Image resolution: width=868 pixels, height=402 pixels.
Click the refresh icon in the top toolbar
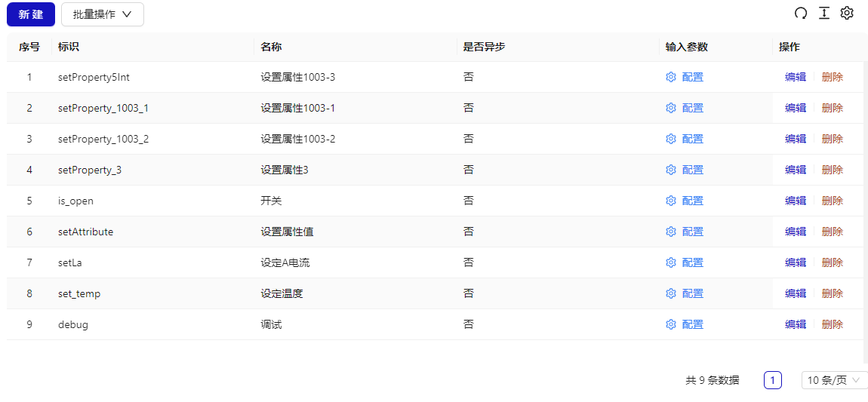(801, 14)
